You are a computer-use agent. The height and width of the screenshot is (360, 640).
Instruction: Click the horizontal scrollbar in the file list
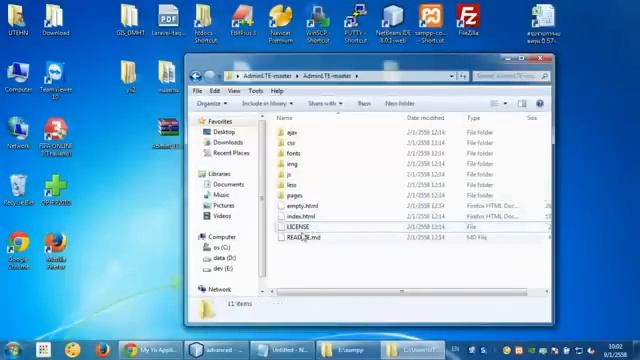402,292
